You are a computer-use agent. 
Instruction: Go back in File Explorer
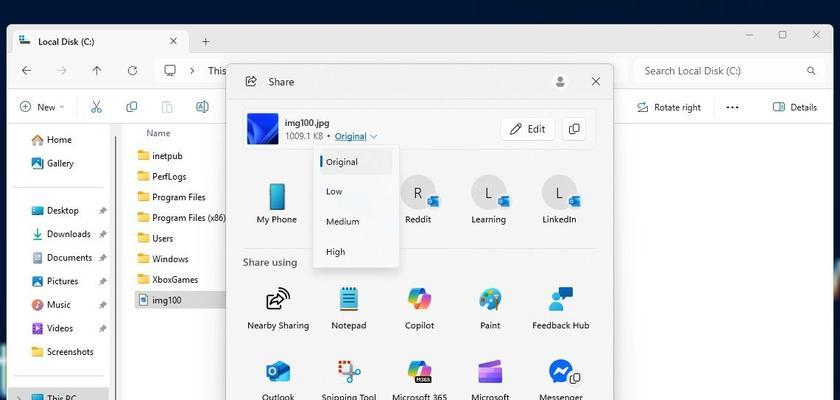coord(26,71)
